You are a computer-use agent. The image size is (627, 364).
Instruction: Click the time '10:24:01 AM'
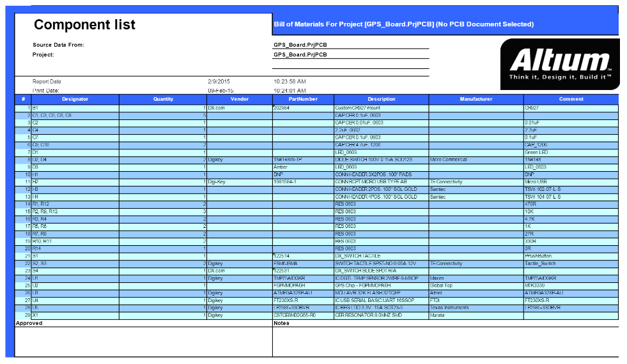coord(290,91)
